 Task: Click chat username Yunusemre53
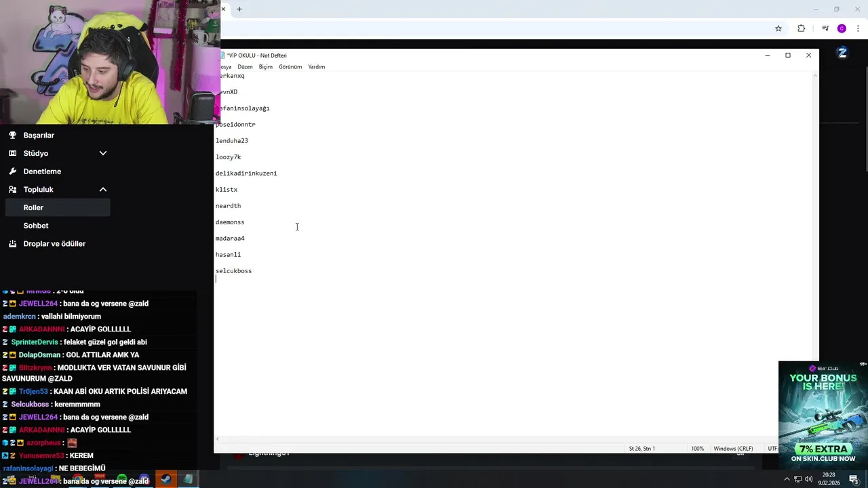tap(41, 456)
